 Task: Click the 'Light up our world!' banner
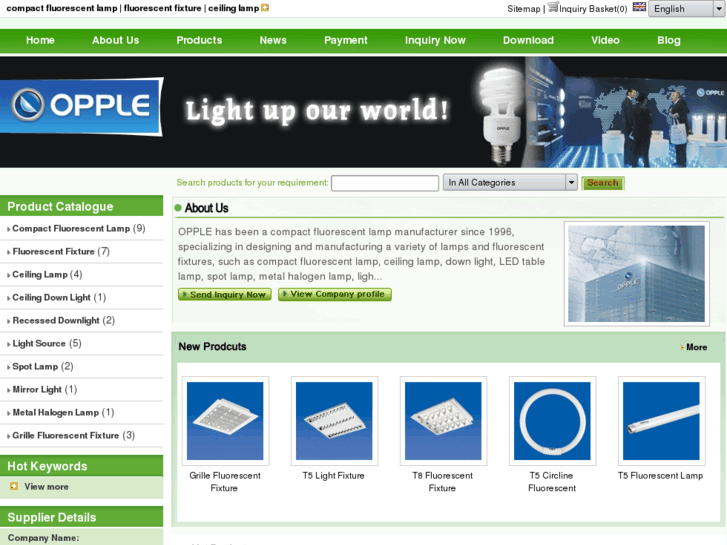tap(317, 111)
